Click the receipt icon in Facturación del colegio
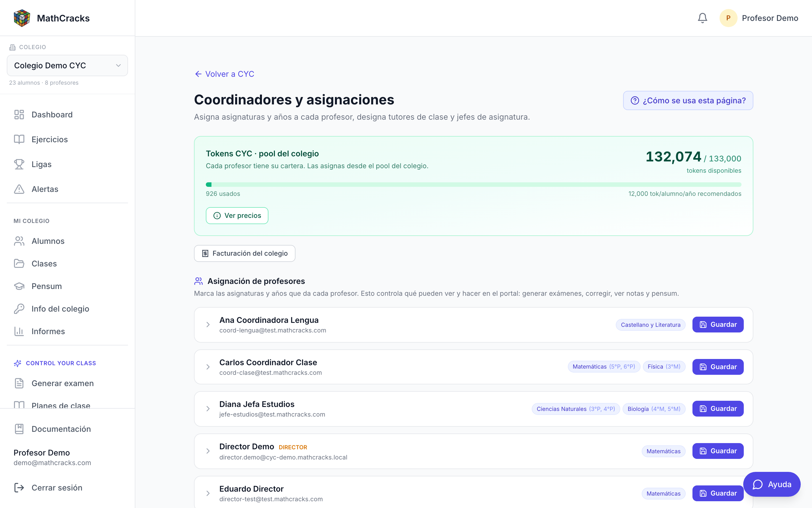The image size is (812, 508). [205, 253]
